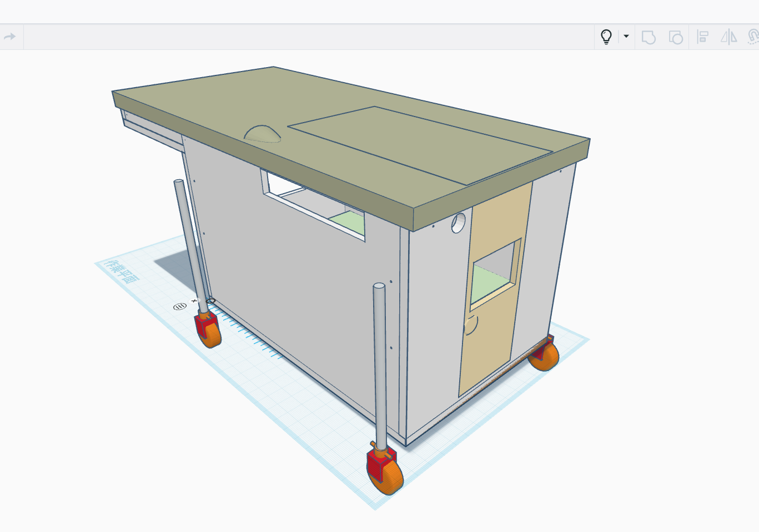Click the Ungroup shapes icon
This screenshot has width=759, height=532.
[676, 37]
